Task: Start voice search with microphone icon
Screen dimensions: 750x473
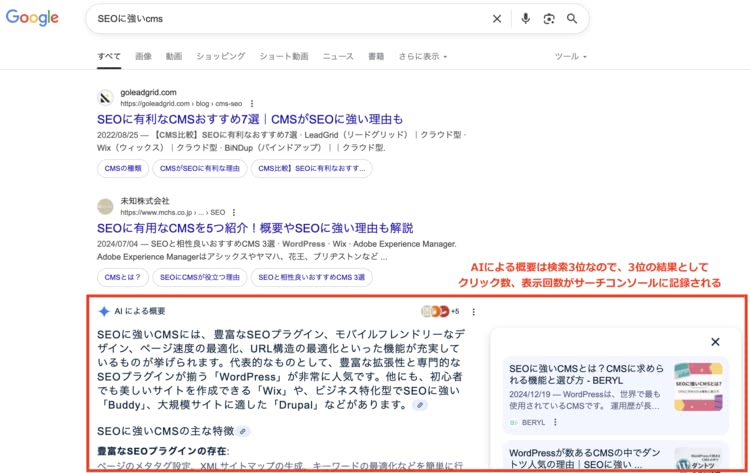Action: (x=525, y=19)
